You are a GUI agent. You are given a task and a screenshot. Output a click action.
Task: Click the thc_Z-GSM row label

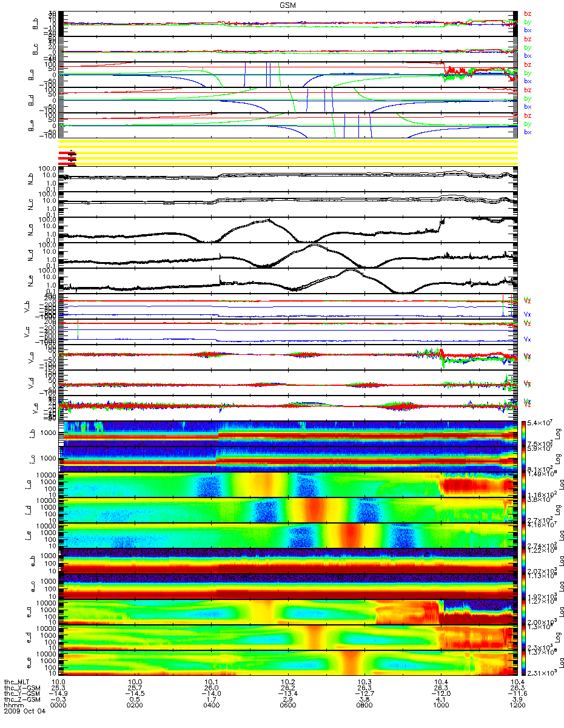23,701
